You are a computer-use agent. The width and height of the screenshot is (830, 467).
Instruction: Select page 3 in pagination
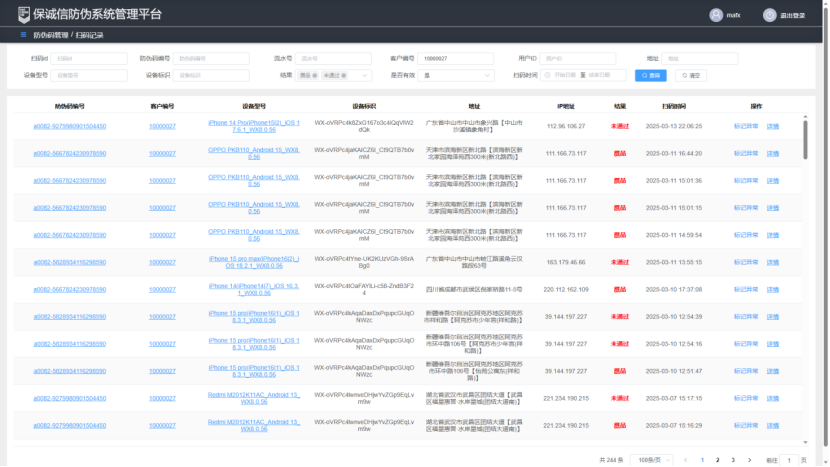732,459
